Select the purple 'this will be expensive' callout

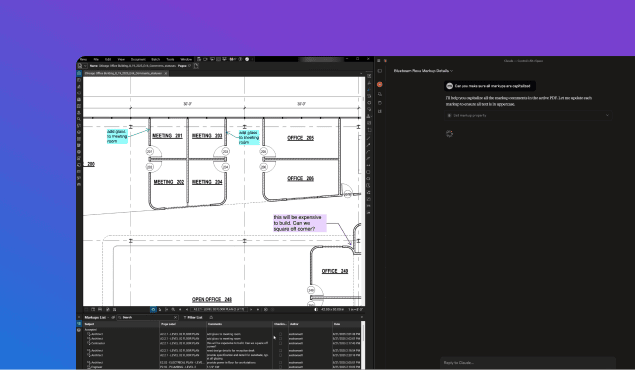tap(300, 223)
